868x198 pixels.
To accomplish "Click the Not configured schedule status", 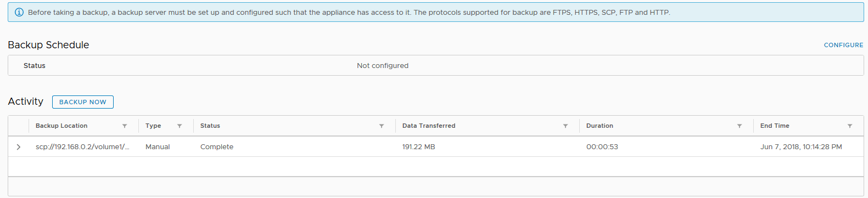I will click(383, 65).
